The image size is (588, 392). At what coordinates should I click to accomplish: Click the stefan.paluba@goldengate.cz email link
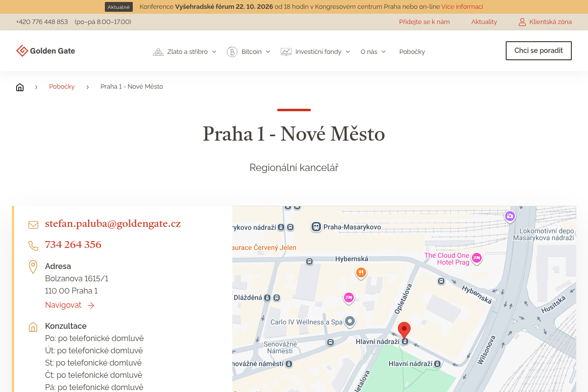tap(113, 224)
